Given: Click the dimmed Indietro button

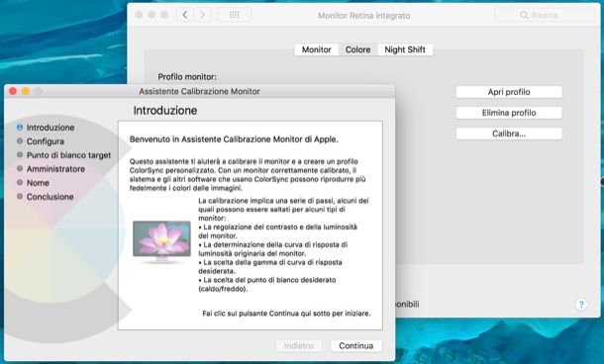Looking at the screenshot, I should coord(298,345).
